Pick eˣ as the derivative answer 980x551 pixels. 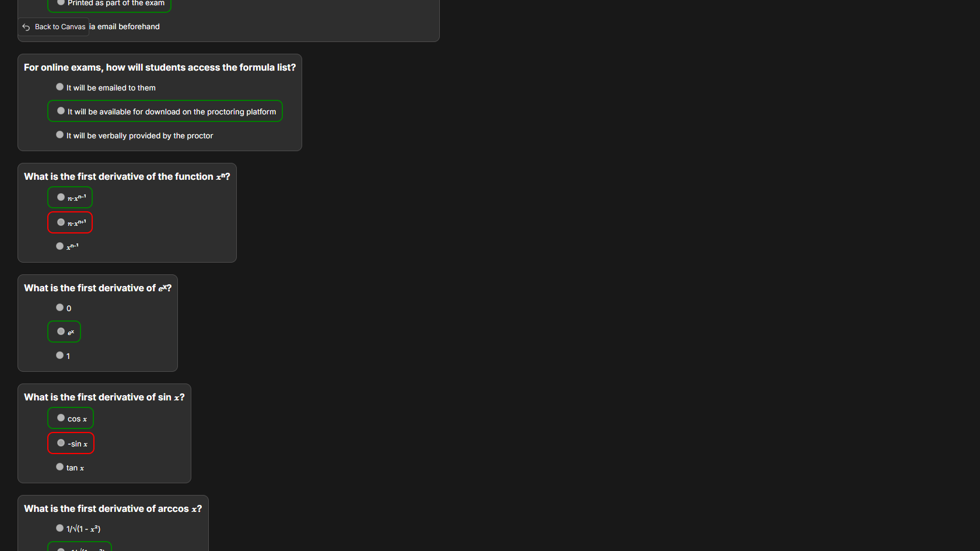(x=61, y=332)
